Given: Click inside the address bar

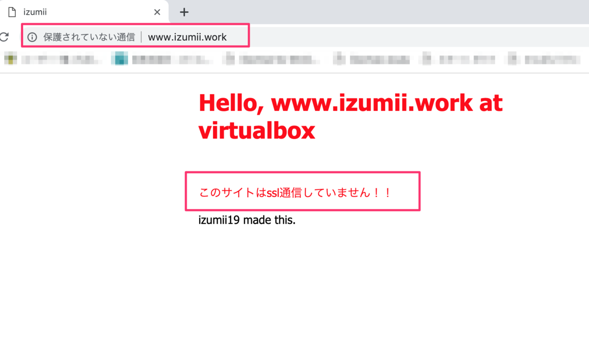Looking at the screenshot, I should (196, 36).
